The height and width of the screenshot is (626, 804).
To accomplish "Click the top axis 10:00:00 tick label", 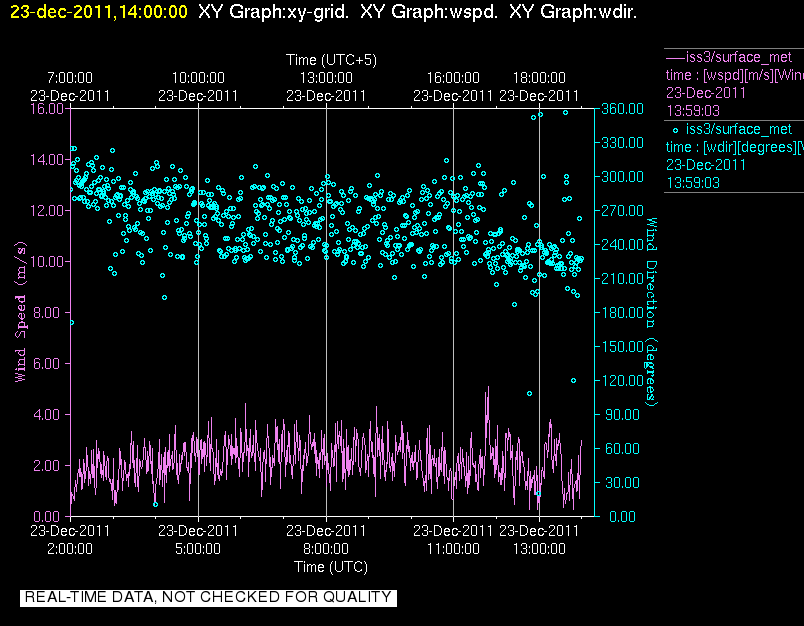I will coord(198,78).
